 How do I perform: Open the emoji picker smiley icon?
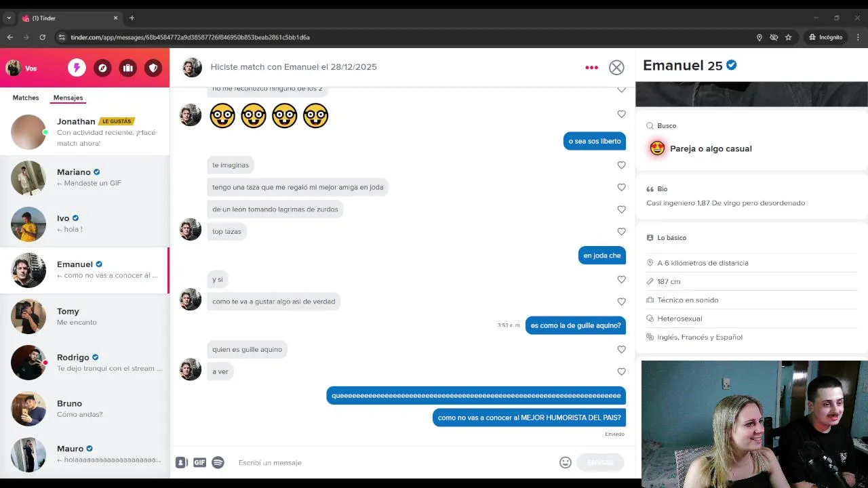point(566,462)
